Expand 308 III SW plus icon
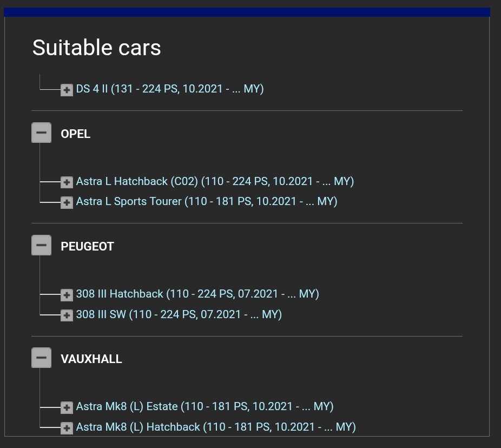 click(67, 315)
